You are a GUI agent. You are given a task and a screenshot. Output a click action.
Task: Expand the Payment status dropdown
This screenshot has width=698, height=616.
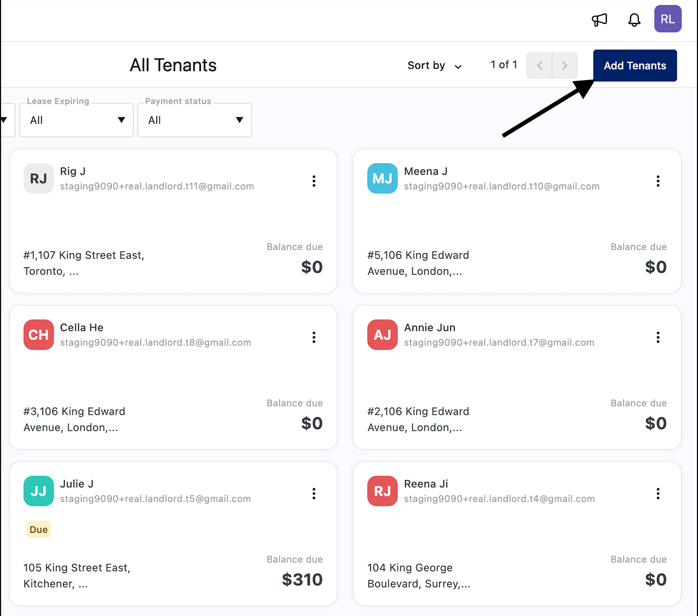(x=194, y=120)
